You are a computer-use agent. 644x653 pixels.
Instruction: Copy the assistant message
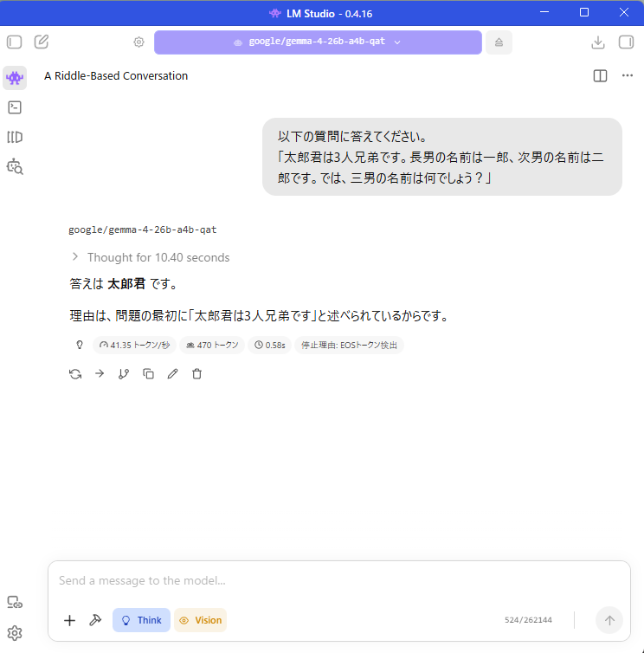pos(148,374)
